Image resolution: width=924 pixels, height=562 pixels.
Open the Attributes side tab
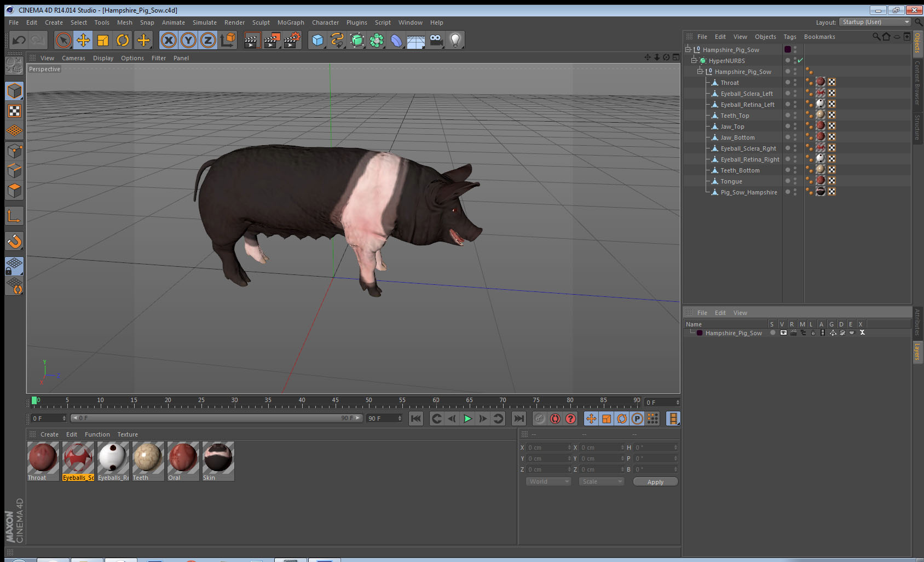[917, 322]
